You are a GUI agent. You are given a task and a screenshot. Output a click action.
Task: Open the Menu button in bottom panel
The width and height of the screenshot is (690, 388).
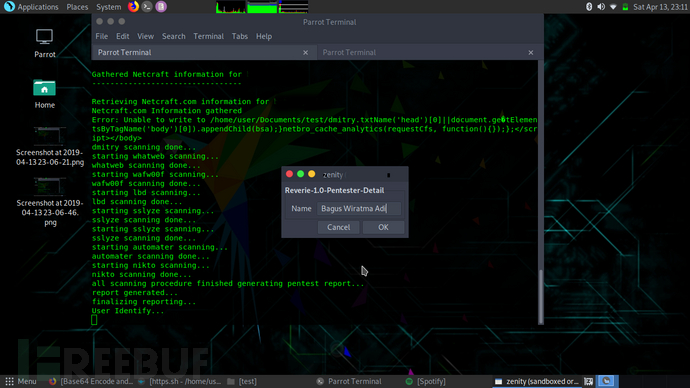21,381
